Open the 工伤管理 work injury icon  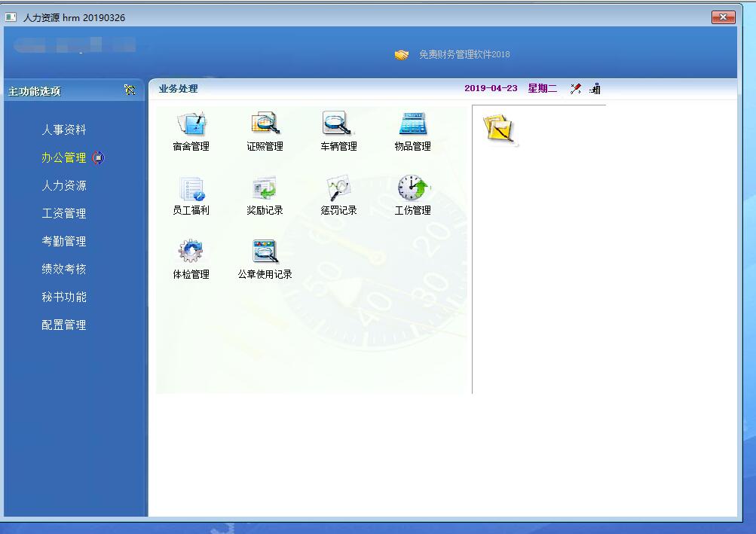(413, 188)
